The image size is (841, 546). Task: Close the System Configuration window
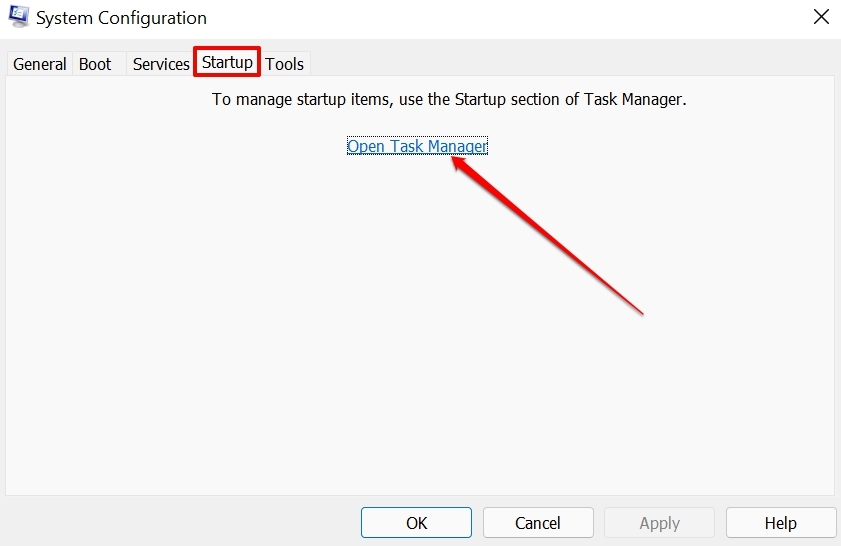pyautogui.click(x=821, y=17)
